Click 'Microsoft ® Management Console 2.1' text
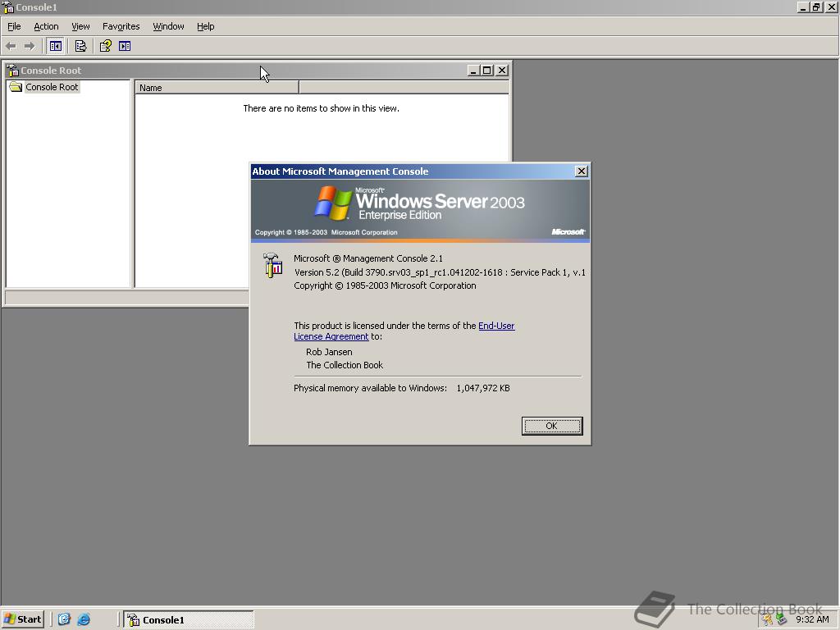The width and height of the screenshot is (840, 630). point(368,258)
